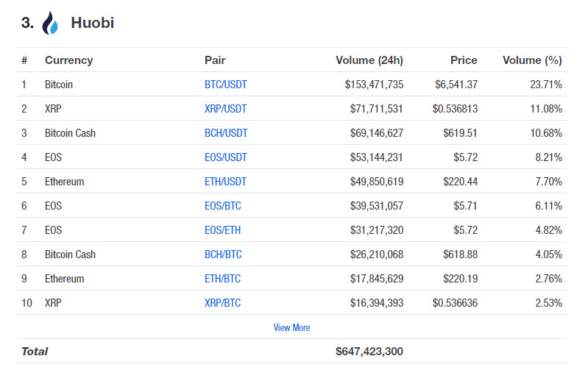Open the BCH/USDT pair link
This screenshot has height=381, width=588.
tap(226, 133)
